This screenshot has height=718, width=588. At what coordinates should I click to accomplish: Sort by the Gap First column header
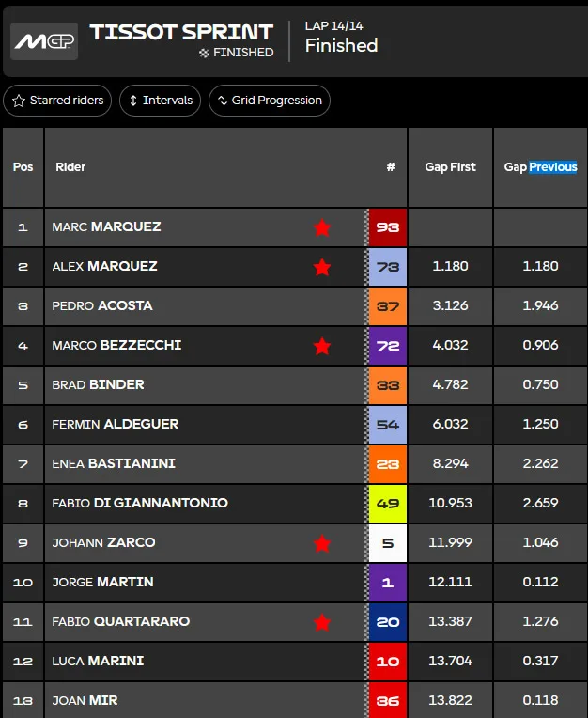tap(450, 167)
